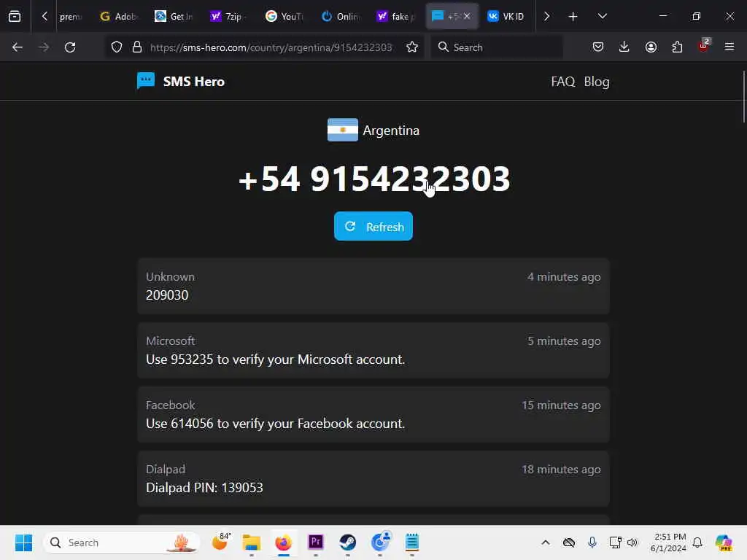
Task: Select the Microsoft verification code message
Action: click(373, 351)
